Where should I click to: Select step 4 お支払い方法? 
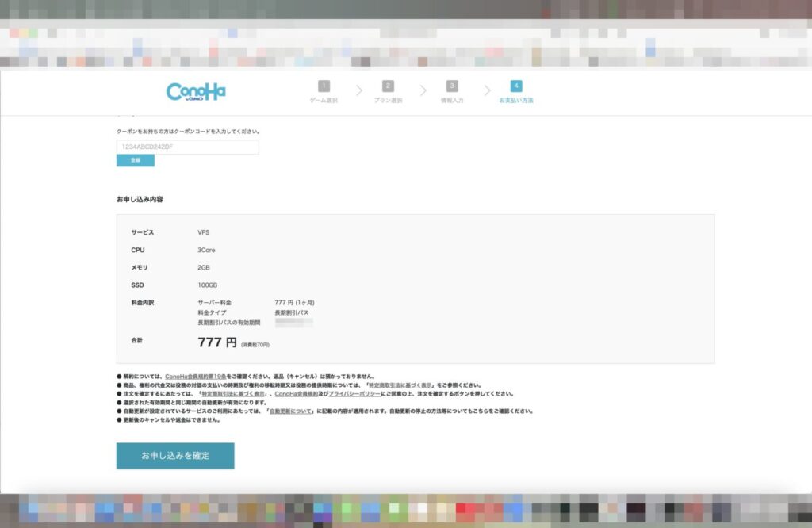pos(515,92)
